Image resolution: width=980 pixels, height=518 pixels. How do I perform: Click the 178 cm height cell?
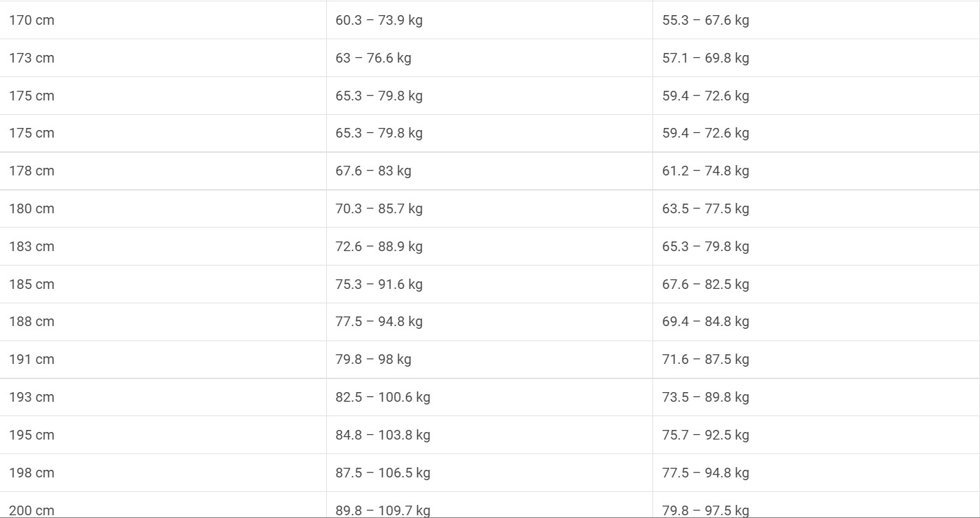click(32, 171)
